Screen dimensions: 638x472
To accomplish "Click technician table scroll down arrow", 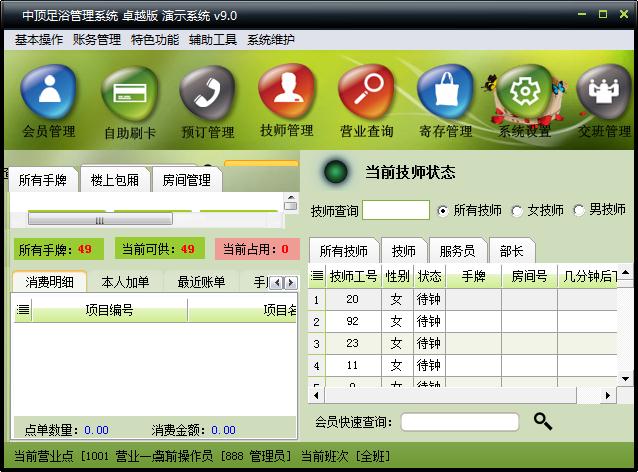I will 625,379.
